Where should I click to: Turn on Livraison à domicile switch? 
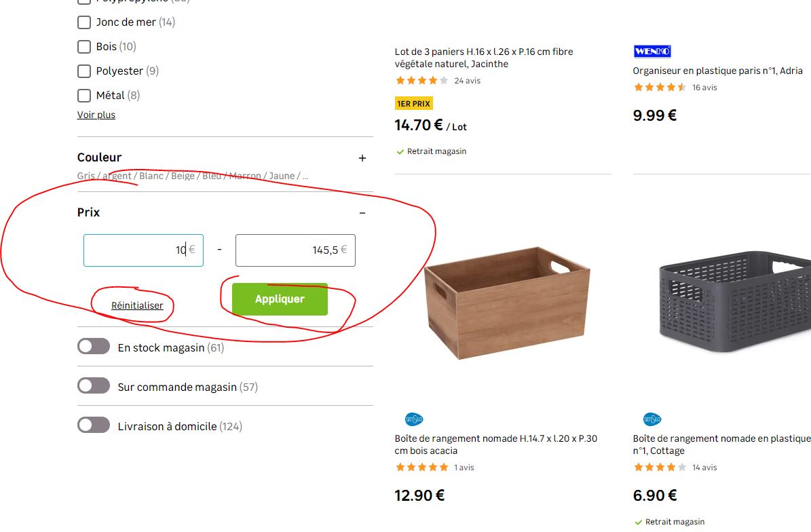click(x=94, y=426)
